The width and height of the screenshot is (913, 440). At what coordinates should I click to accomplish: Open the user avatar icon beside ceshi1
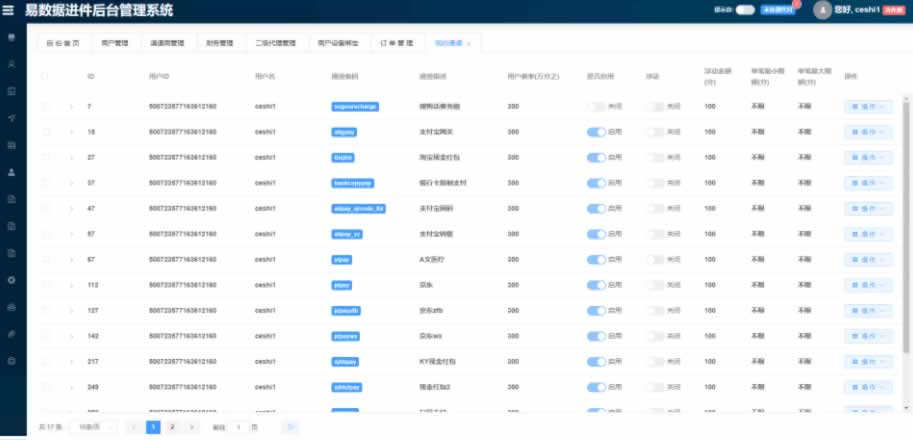[823, 11]
